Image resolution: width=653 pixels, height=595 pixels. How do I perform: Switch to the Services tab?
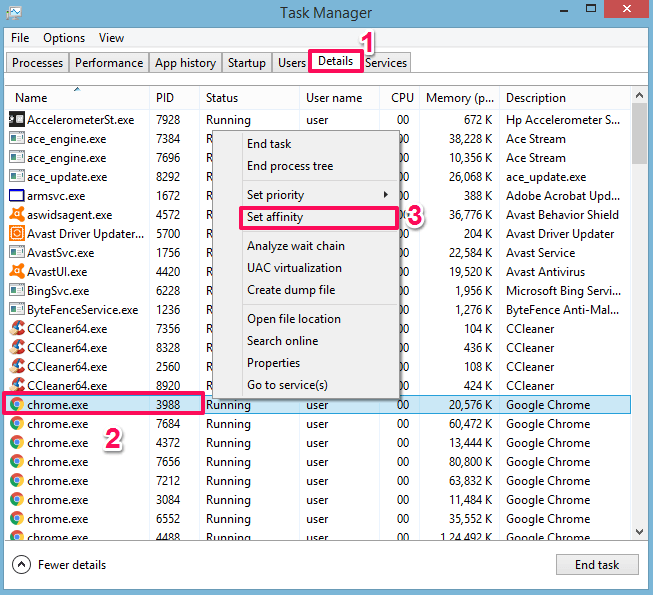pyautogui.click(x=386, y=62)
